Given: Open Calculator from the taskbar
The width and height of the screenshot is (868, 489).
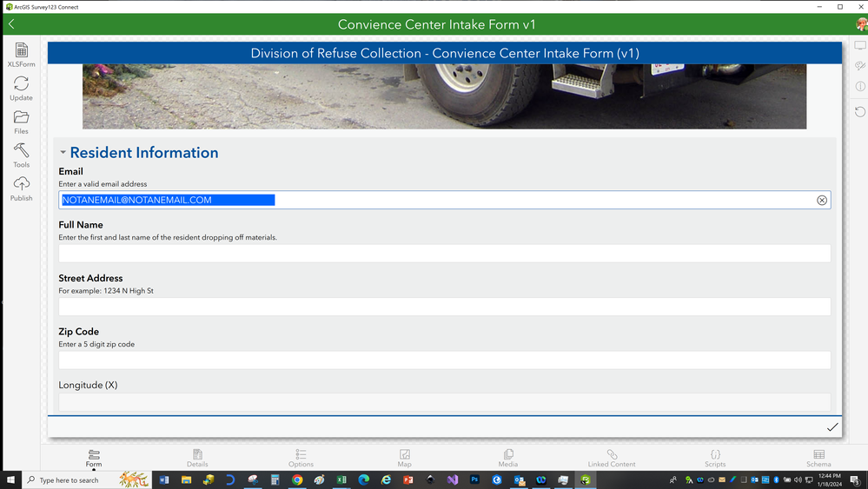Looking at the screenshot, I should (x=275, y=479).
